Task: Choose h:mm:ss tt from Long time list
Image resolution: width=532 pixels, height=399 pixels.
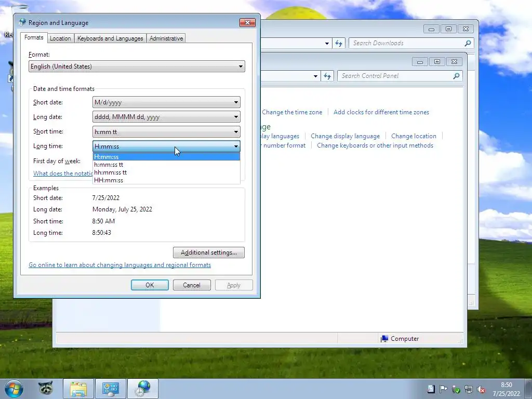Action: tap(166, 165)
